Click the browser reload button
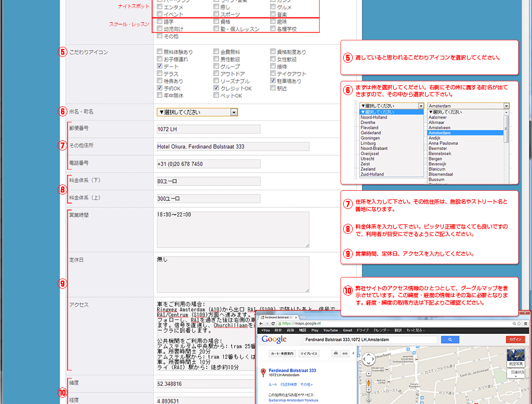This screenshot has height=404, width=532. click(272, 323)
